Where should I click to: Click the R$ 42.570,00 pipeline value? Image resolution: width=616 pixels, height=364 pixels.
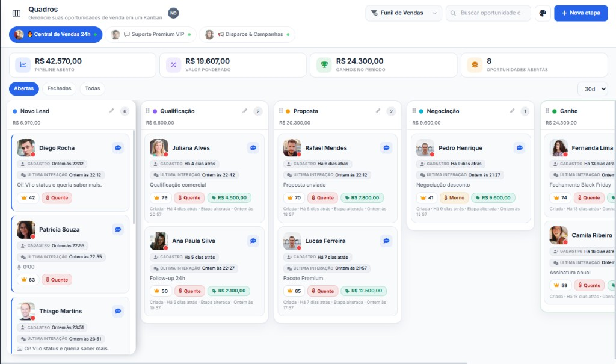58,61
